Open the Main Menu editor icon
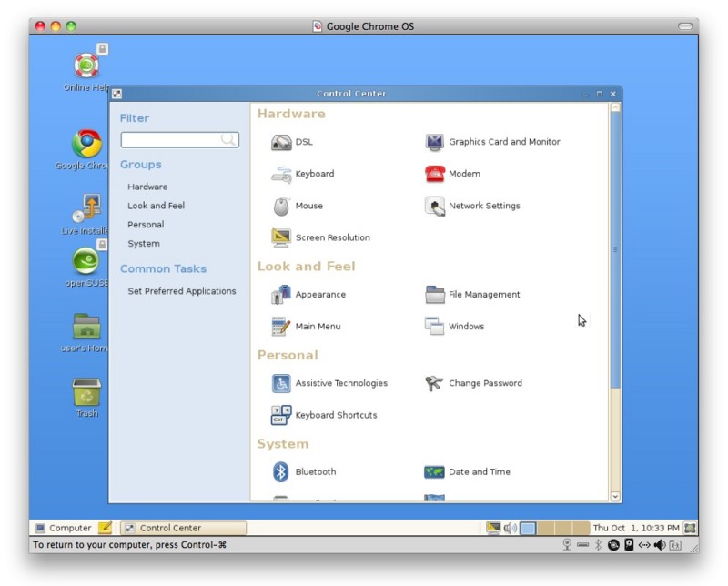 pyautogui.click(x=281, y=327)
